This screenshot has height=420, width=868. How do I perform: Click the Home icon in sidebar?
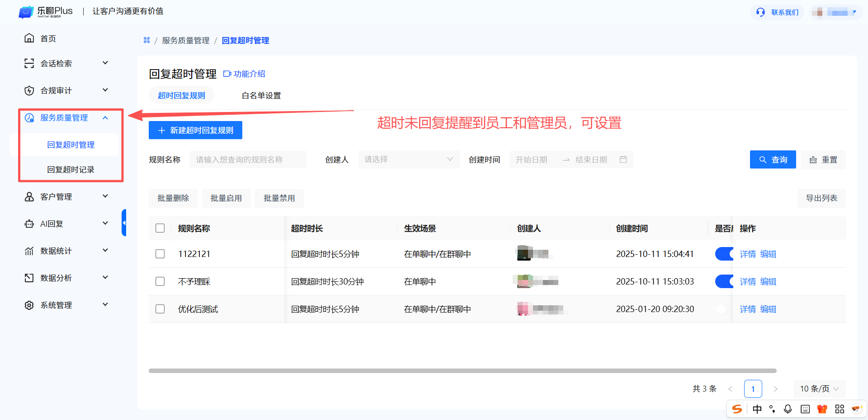(x=29, y=38)
